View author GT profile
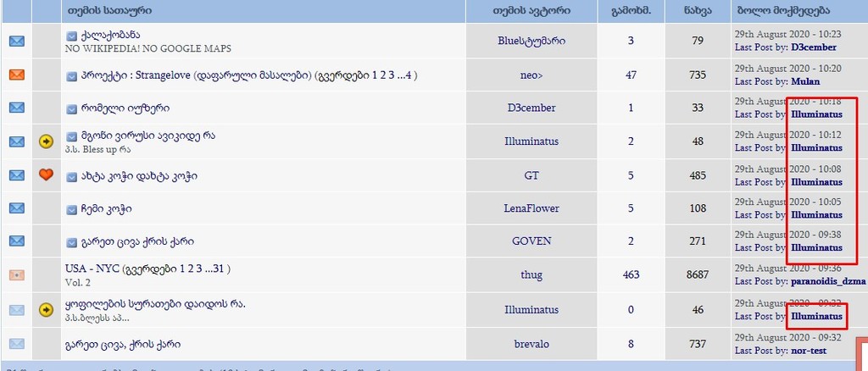 tap(531, 175)
